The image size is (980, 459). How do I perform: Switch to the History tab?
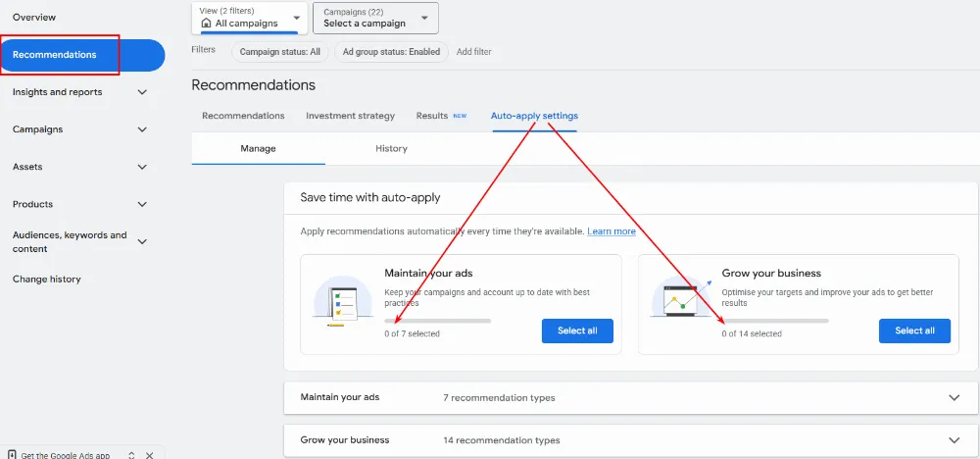coord(391,149)
